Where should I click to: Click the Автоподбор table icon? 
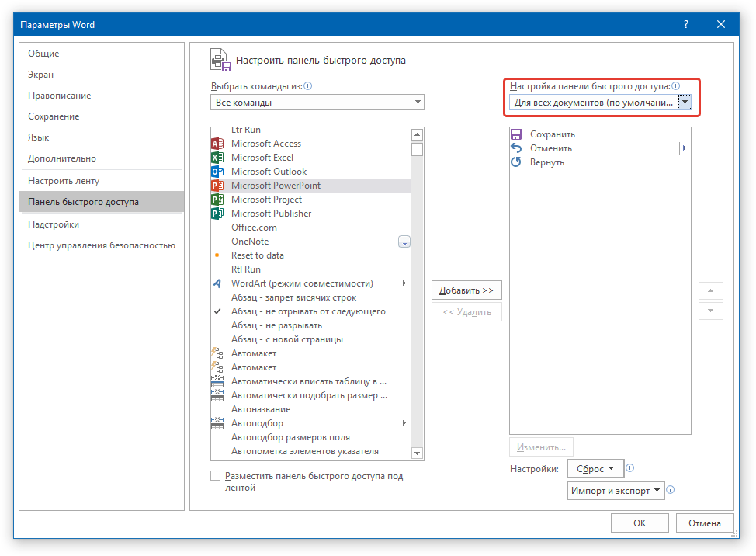(x=217, y=423)
